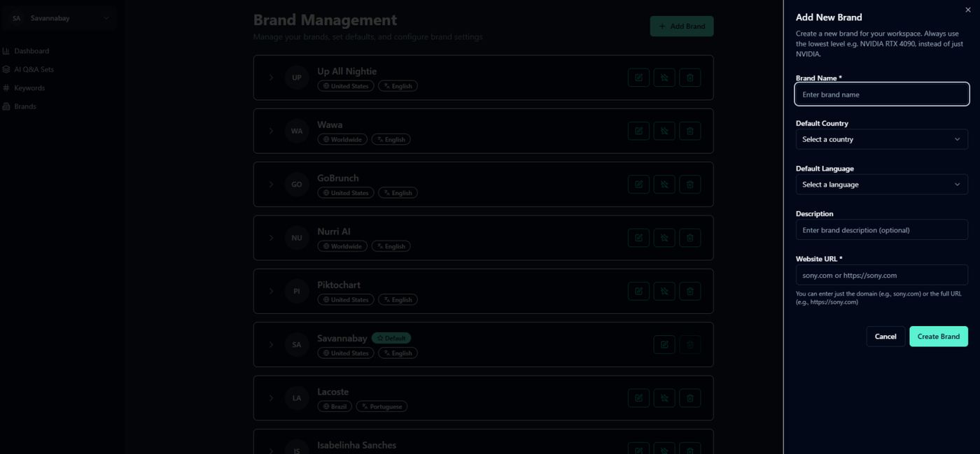Click star-off icon in Piktochart row
The height and width of the screenshot is (454, 980).
coord(664,291)
